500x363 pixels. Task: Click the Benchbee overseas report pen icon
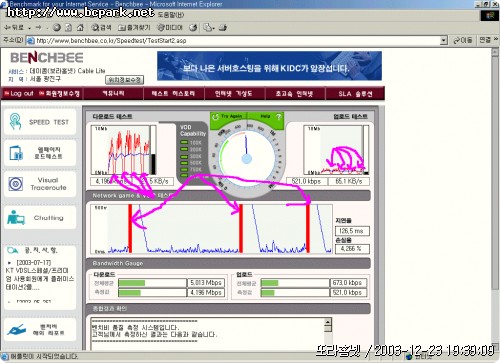pyautogui.click(x=16, y=330)
